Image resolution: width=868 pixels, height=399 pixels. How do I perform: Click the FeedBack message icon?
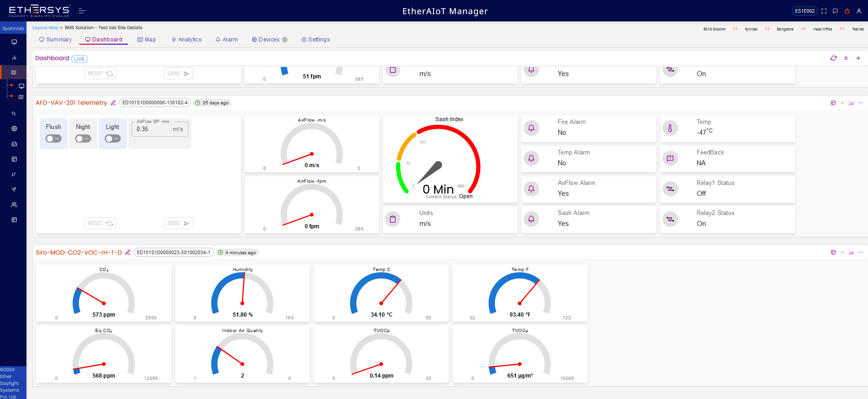pyautogui.click(x=670, y=159)
